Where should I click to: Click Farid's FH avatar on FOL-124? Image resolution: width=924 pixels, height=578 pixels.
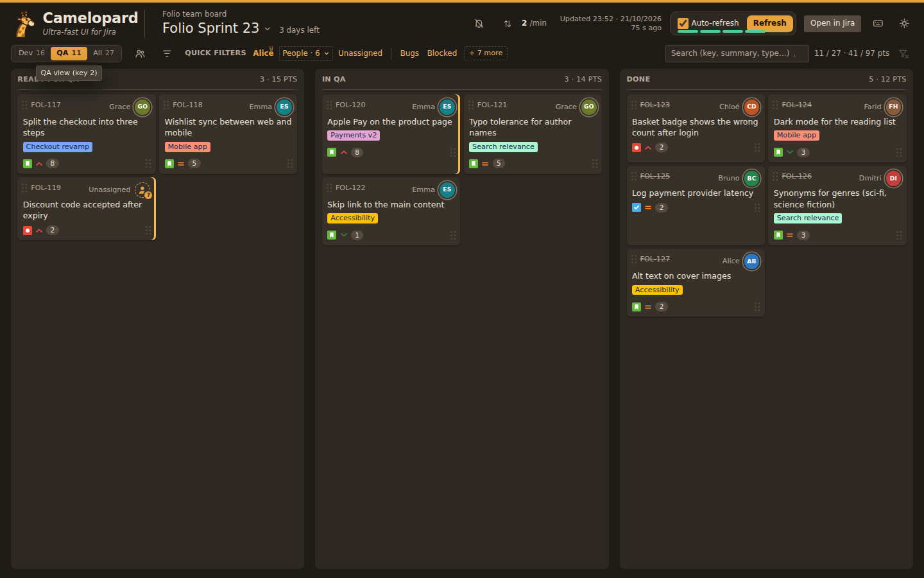(x=893, y=107)
